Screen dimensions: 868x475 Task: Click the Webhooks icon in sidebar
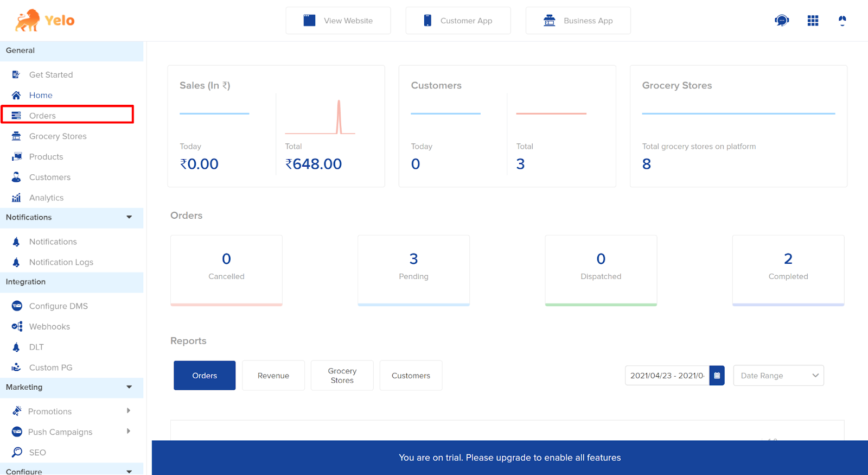pos(17,326)
